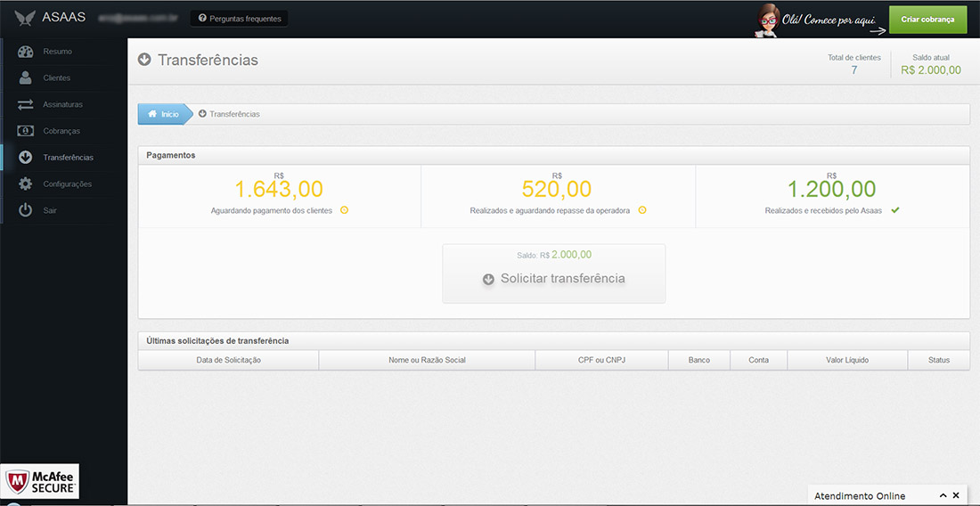Click the Configurações gear icon
The width and height of the screenshot is (980, 506).
pyautogui.click(x=25, y=184)
